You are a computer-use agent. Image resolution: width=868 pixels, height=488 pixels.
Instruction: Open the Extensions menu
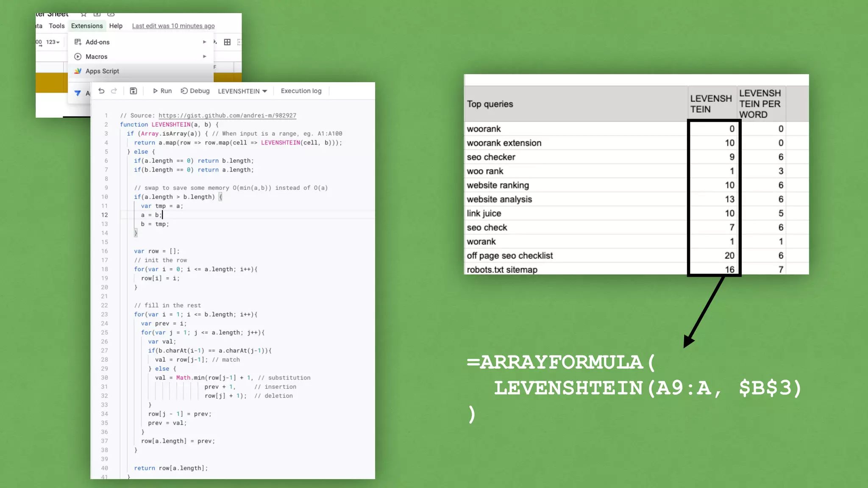87,26
